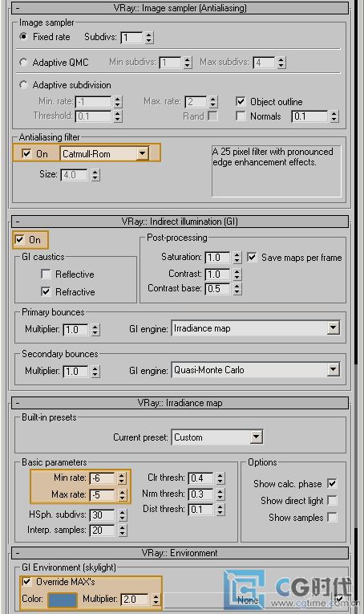Screen dimensions: 364x614
Task: Uncheck Refractive GI caustics
Action: click(x=46, y=291)
